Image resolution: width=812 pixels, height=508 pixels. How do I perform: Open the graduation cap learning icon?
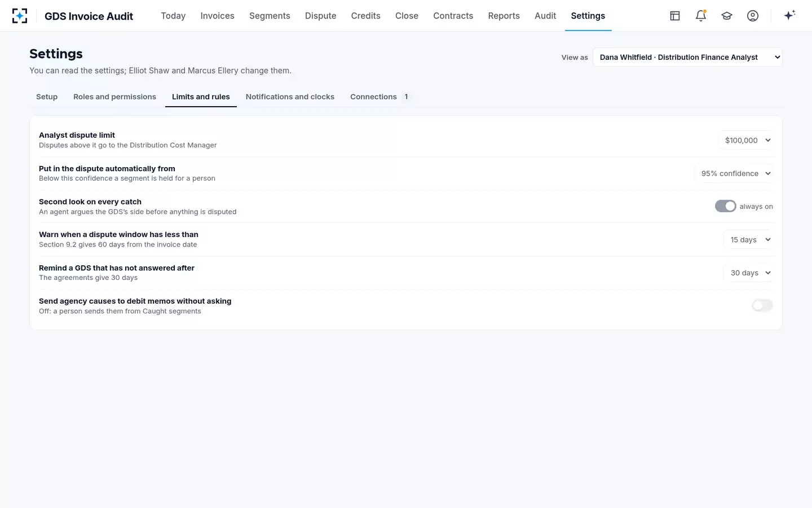[x=727, y=16]
